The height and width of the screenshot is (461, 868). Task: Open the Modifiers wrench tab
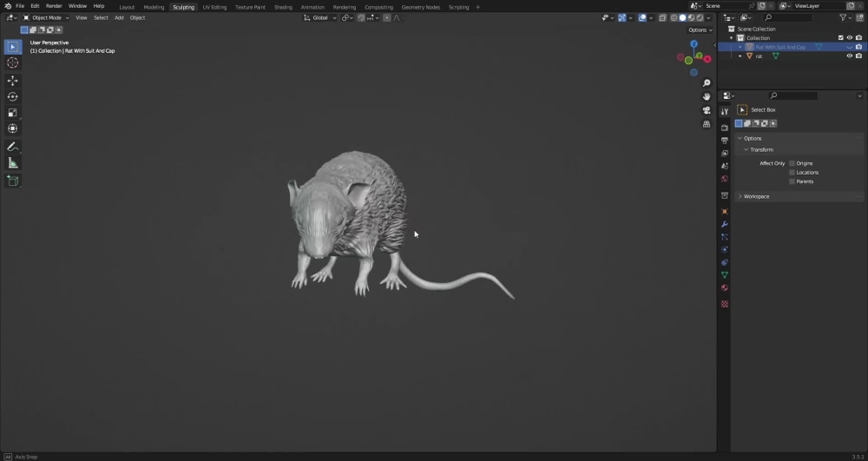click(725, 224)
